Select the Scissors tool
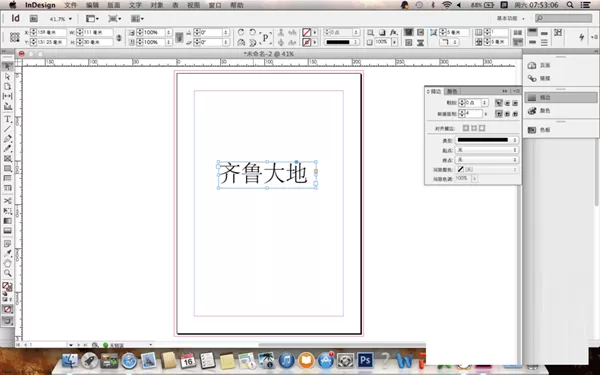 coord(7,201)
